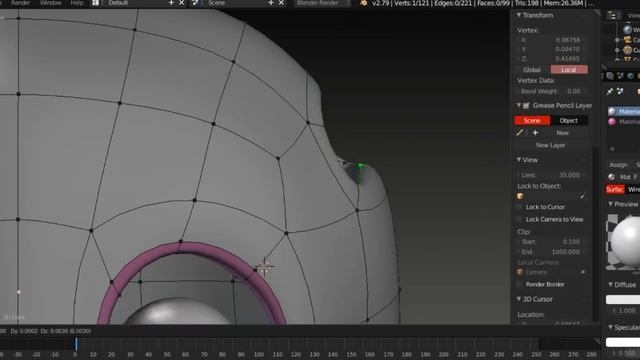Open the world properties tab
Viewport: 640px width, 360px height.
(631, 76)
